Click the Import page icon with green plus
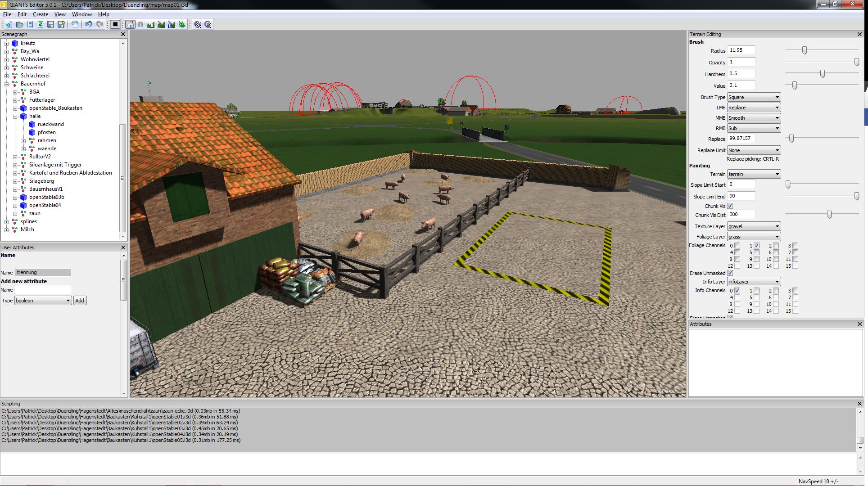 click(x=75, y=24)
